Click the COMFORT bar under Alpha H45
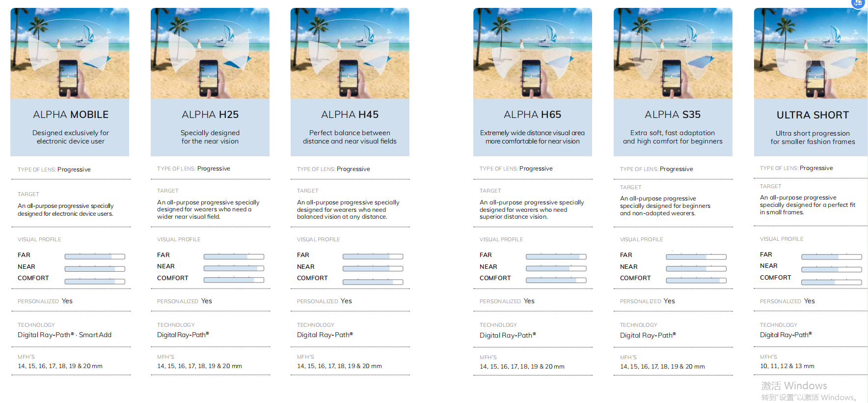Image resolution: width=868 pixels, height=403 pixels. pos(373,282)
